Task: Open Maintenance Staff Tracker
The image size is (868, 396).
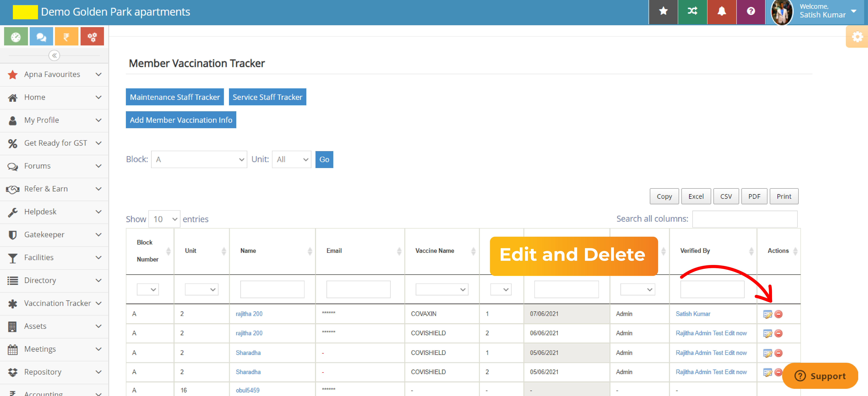Action: coord(175,97)
